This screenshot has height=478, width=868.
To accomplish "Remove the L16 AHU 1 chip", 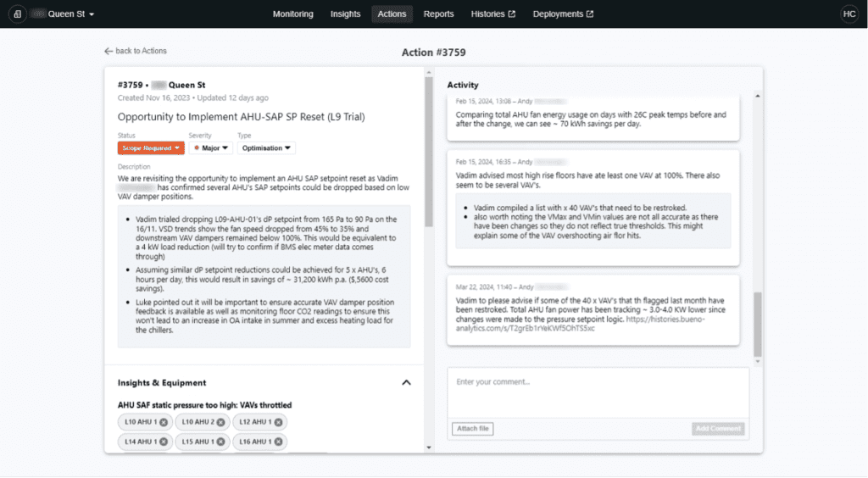I will 278,442.
